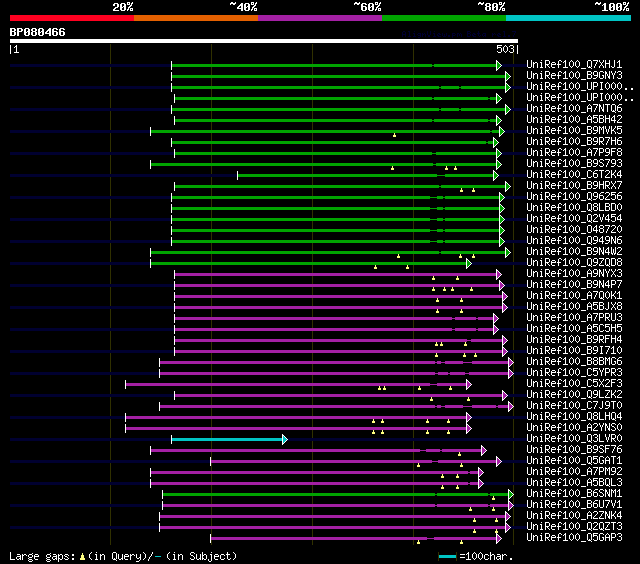
Task: Select the UniRef100_B9HRX7 label
Action: pos(574,186)
